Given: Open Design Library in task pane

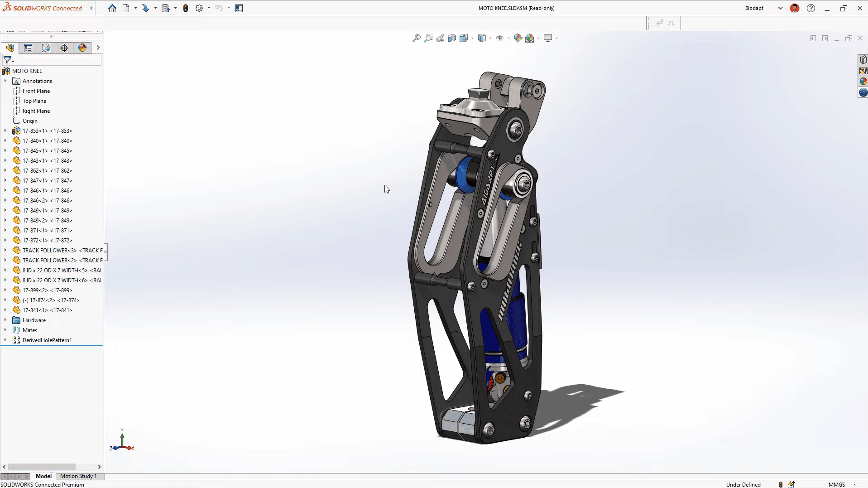Looking at the screenshot, I should (x=863, y=60).
